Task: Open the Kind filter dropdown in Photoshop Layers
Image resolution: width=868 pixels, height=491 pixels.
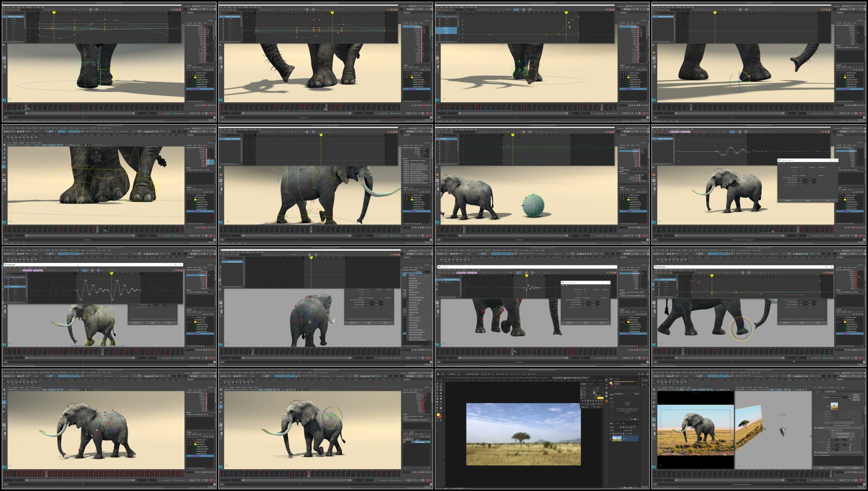Action: coord(614,427)
